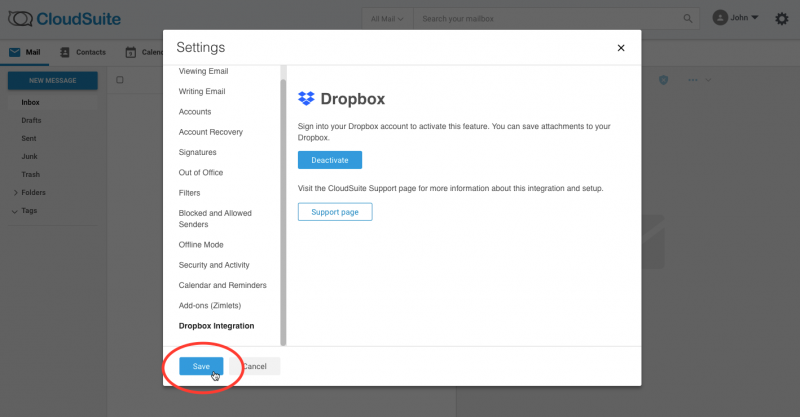800x417 pixels.
Task: Close the Settings dialog
Action: tap(621, 48)
